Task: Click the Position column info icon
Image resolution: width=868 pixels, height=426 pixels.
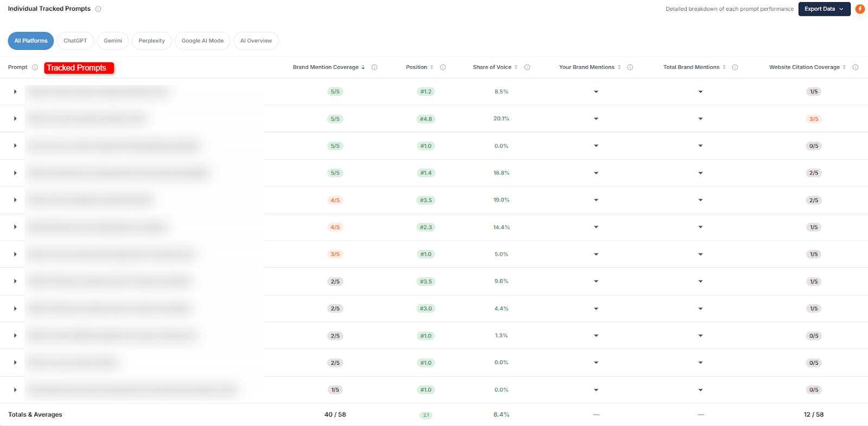Action: [x=443, y=67]
